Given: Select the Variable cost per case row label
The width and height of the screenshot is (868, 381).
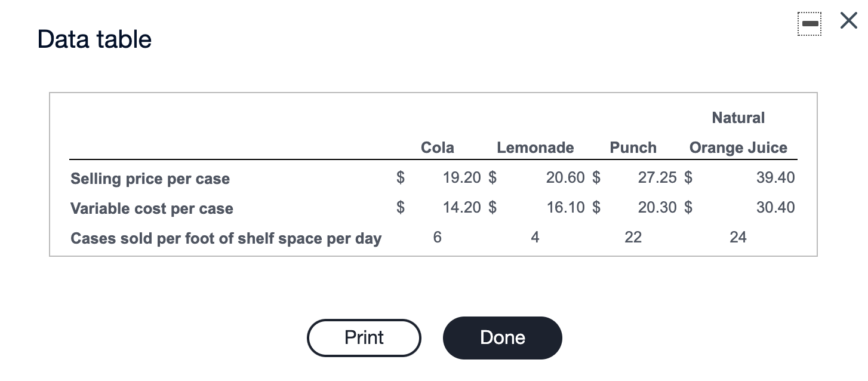Looking at the screenshot, I should (152, 208).
